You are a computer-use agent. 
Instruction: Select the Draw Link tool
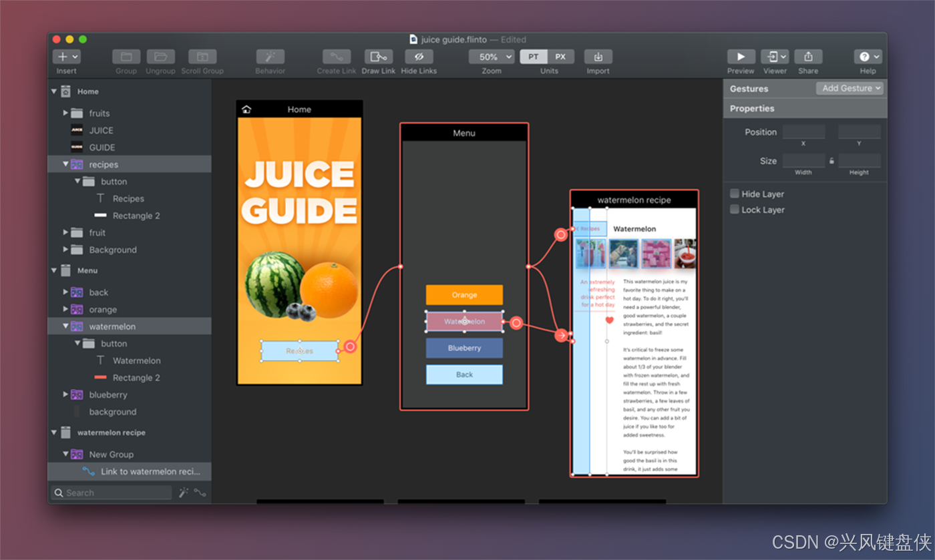coord(379,57)
